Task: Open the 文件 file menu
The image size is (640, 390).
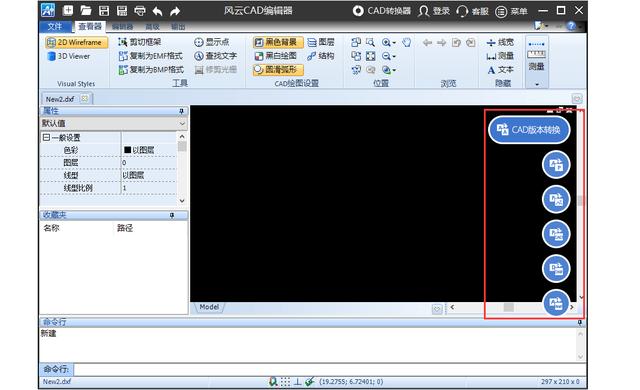Action: [x=55, y=27]
